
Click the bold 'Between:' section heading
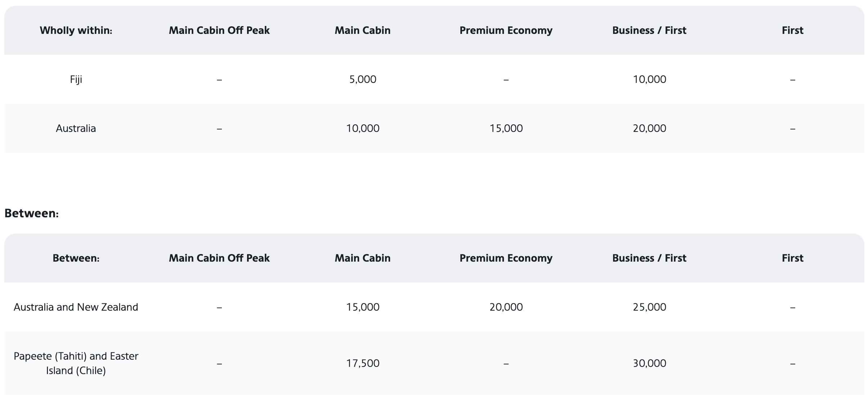[x=32, y=213]
